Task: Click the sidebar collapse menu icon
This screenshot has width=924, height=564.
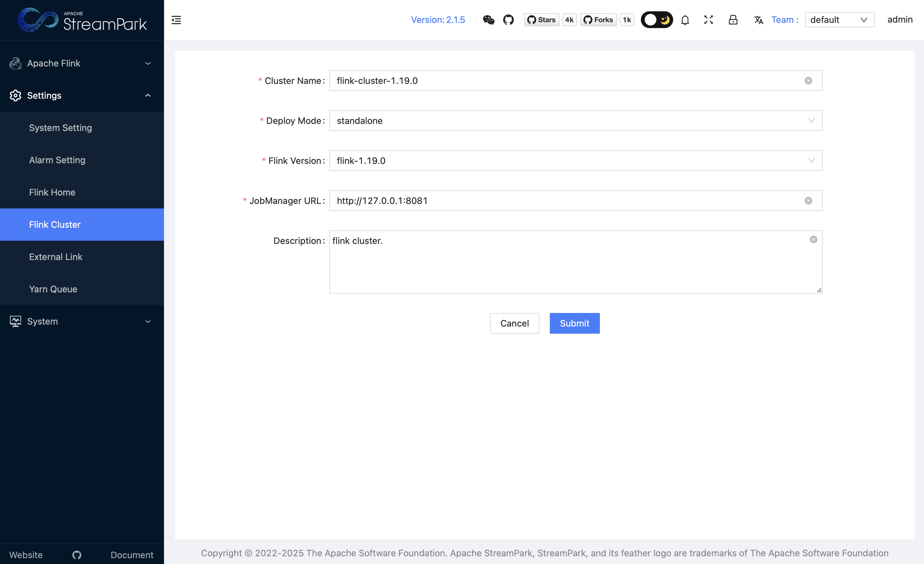Action: tap(176, 20)
